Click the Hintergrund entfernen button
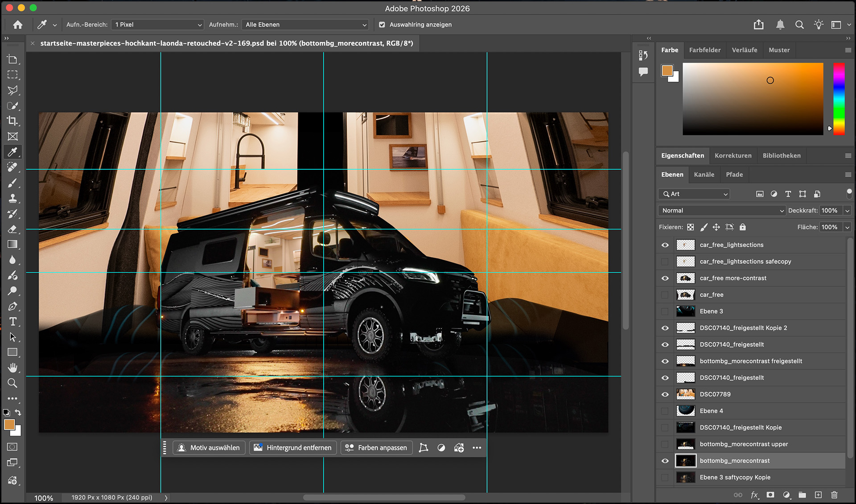 293,447
